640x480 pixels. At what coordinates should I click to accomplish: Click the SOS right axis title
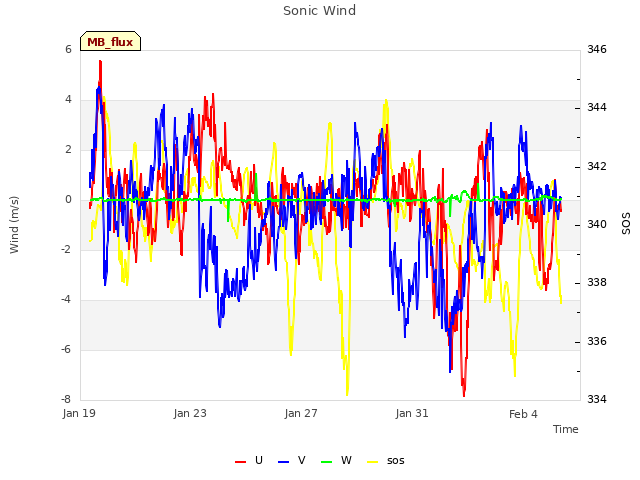click(626, 224)
